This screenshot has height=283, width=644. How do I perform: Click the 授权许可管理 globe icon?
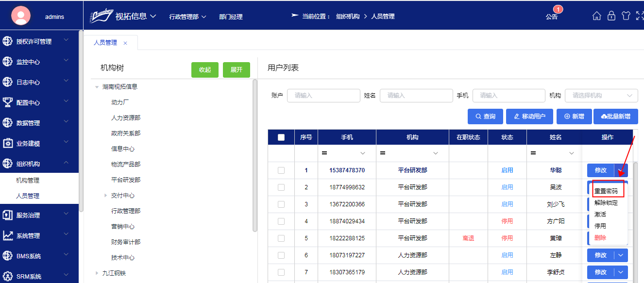pyautogui.click(x=8, y=41)
